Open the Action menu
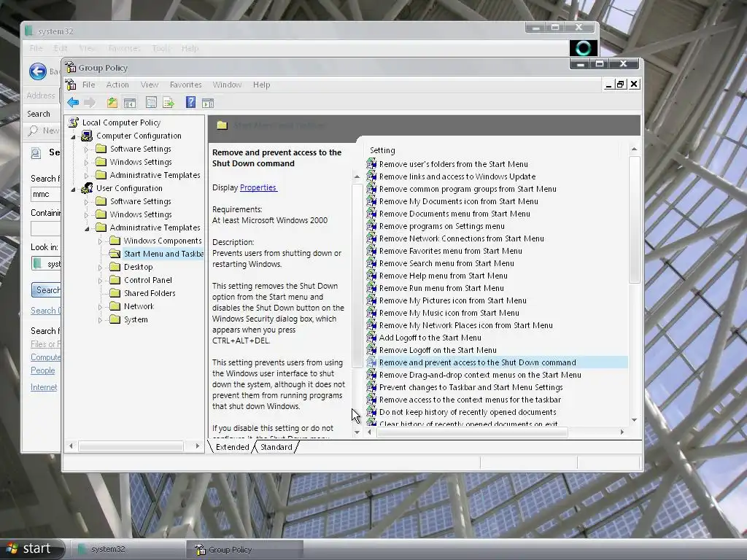Screen dimensions: 747x560 [117, 85]
